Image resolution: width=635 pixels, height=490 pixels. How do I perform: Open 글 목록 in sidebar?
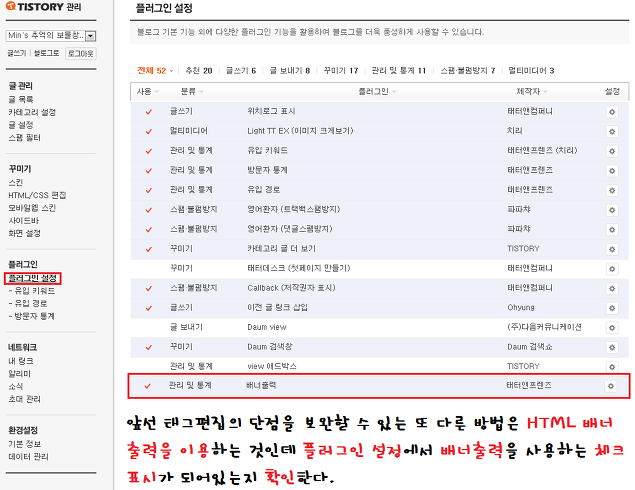[x=21, y=99]
